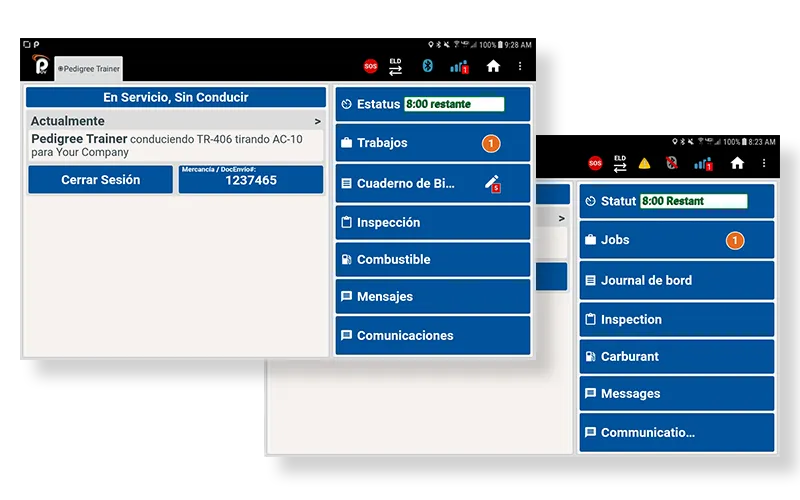Image resolution: width=800 pixels, height=500 pixels.
Task: Tap the Combustible fuel pump icon
Action: coord(346,259)
